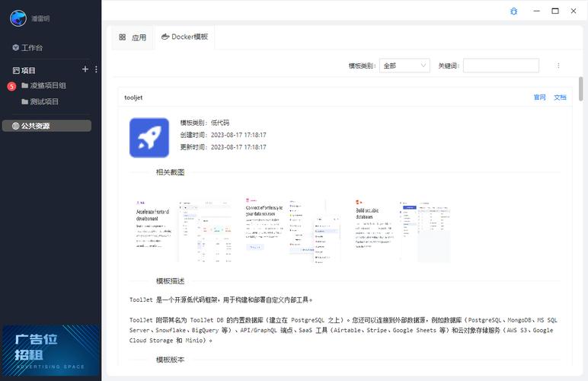The image size is (588, 381).
Task: Open the 工作台 workbench page
Action: (27, 47)
